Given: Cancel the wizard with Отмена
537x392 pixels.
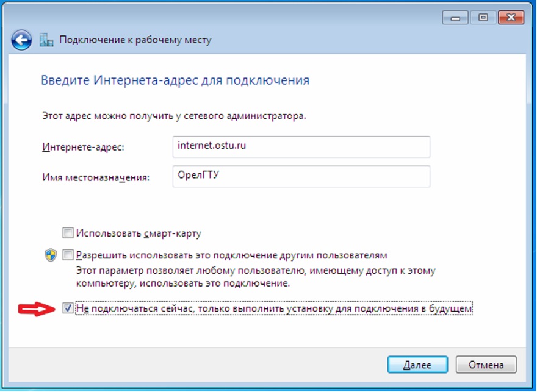Looking at the screenshot, I should pos(486,365).
